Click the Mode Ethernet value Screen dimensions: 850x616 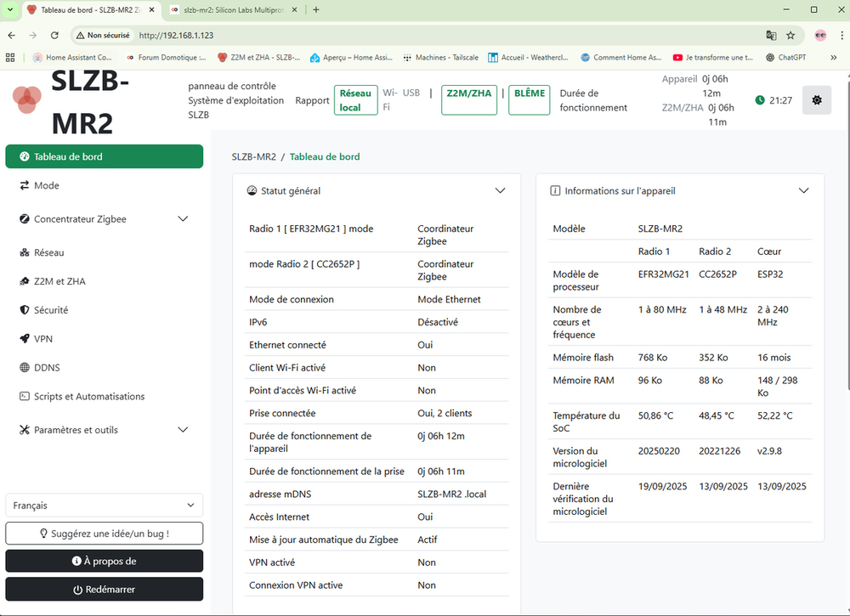point(449,299)
